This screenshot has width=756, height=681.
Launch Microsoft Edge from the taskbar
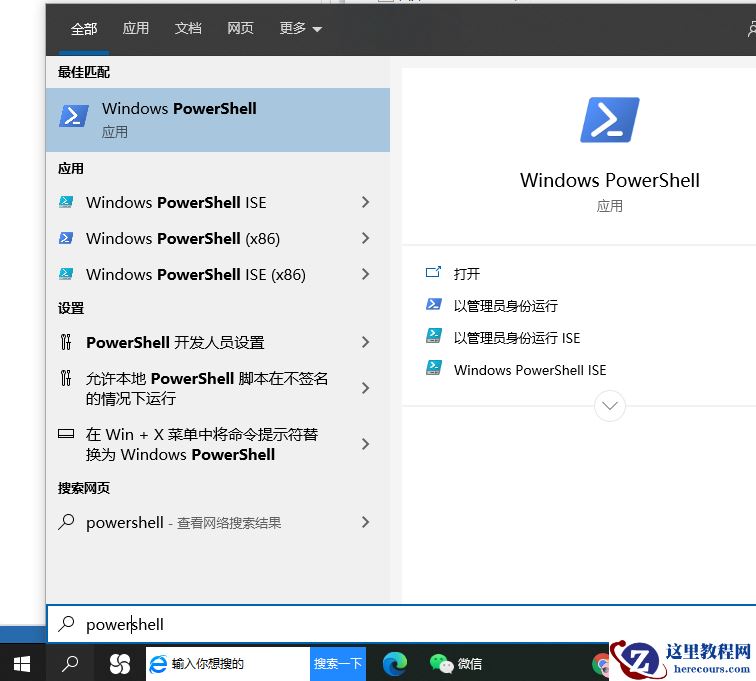(x=395, y=664)
